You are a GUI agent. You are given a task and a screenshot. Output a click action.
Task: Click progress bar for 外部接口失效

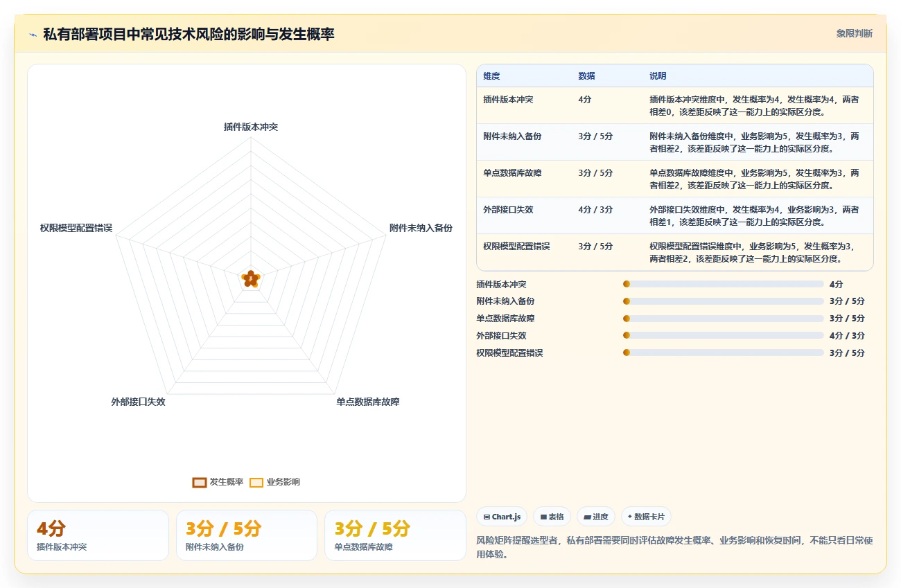click(x=724, y=335)
